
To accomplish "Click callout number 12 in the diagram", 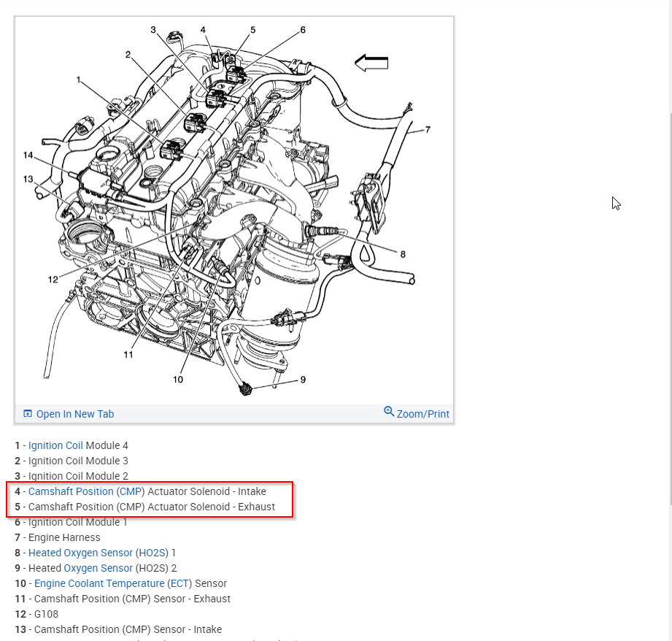I will 53,280.
